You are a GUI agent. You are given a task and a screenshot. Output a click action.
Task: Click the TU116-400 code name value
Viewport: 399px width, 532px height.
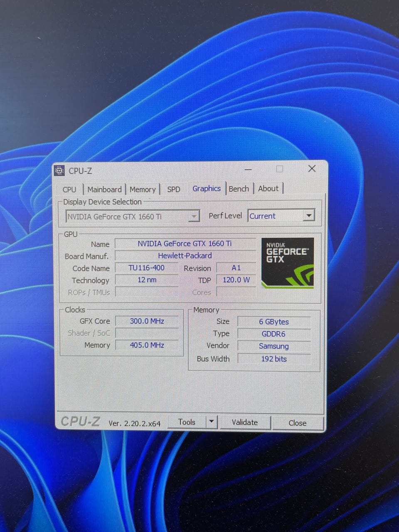pyautogui.click(x=147, y=268)
